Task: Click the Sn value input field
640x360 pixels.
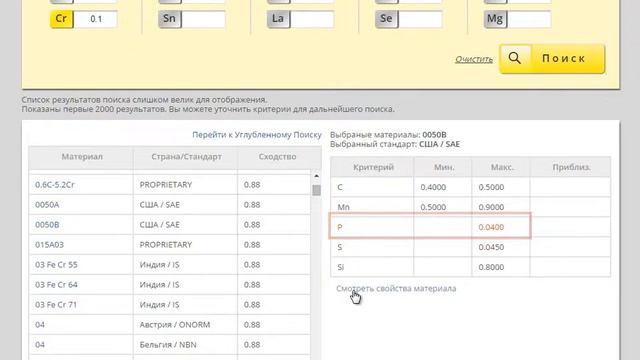Action: 204,19
